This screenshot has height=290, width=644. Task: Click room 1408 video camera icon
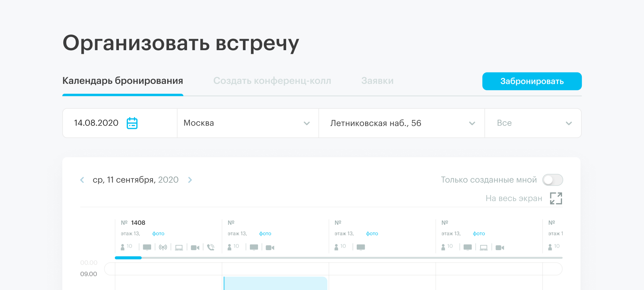click(x=195, y=248)
